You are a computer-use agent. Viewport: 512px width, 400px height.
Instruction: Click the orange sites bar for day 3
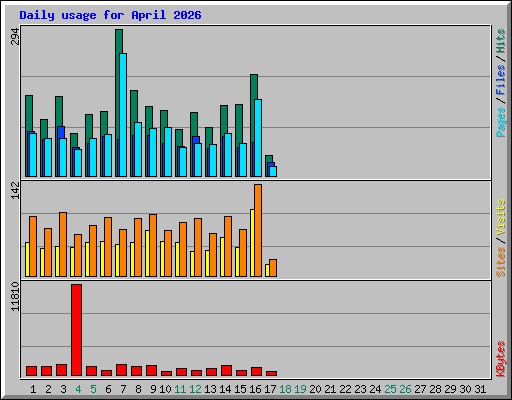[x=63, y=244]
